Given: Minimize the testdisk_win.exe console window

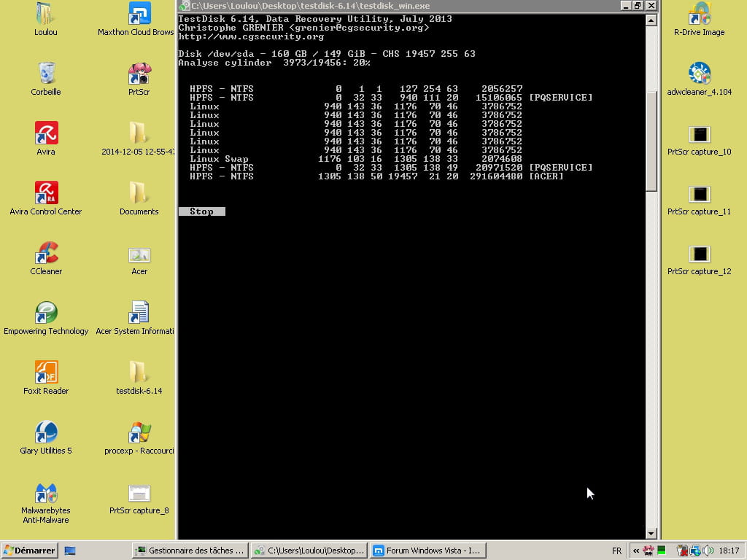Looking at the screenshot, I should (626, 6).
